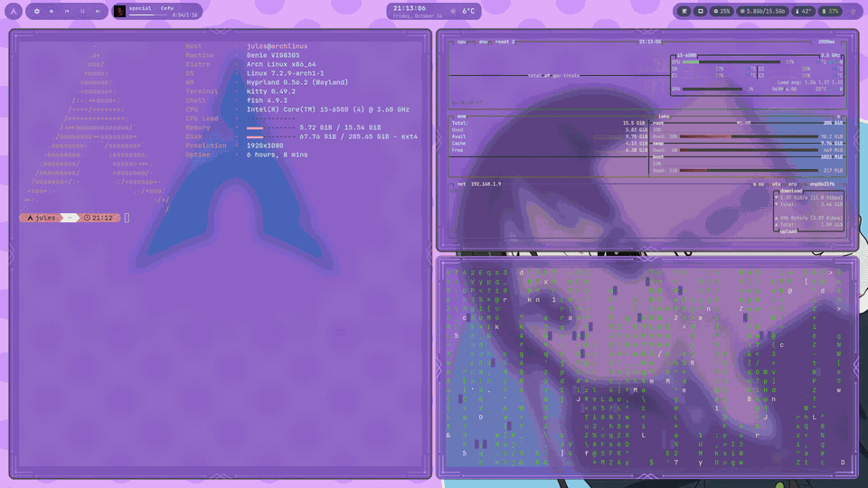
Task: Change the btop 2000ms update interval
Action: click(826, 42)
